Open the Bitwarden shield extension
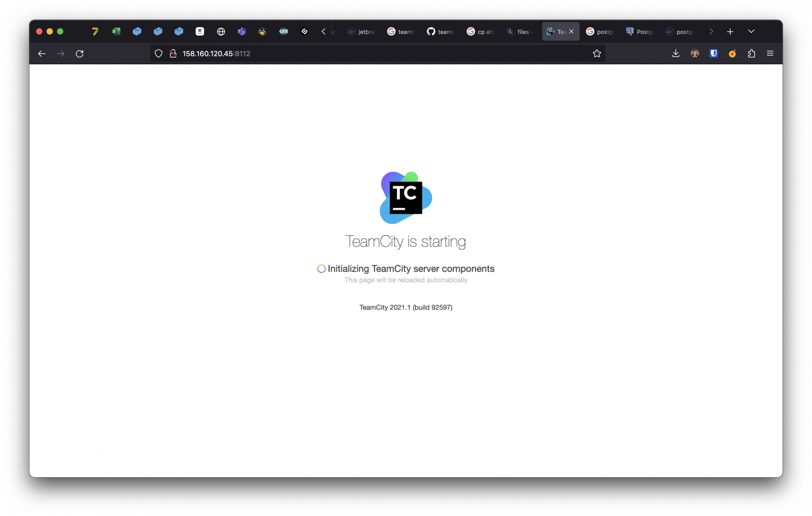This screenshot has width=812, height=516. click(713, 54)
